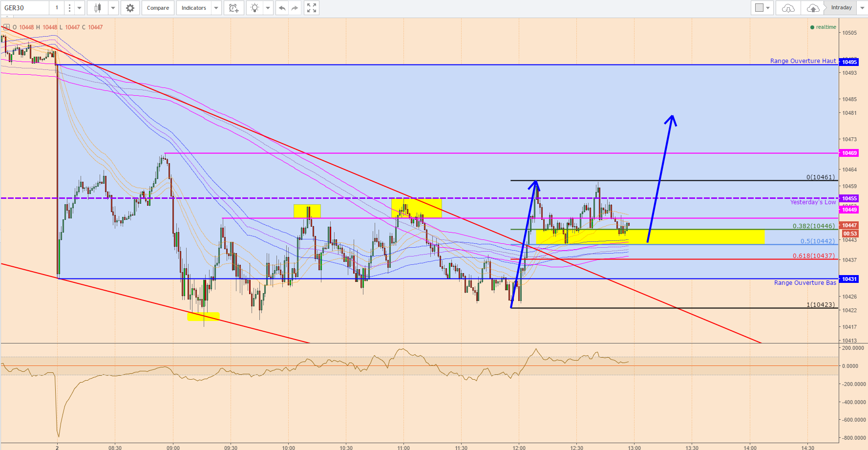
Task: Toggle the realtime data status indicator
Action: [x=823, y=27]
